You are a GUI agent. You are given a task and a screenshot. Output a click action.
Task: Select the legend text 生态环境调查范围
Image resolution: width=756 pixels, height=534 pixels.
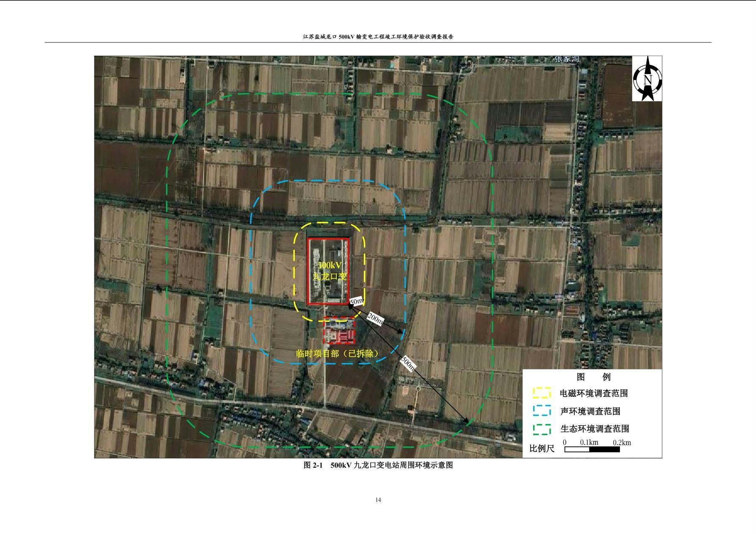(595, 429)
